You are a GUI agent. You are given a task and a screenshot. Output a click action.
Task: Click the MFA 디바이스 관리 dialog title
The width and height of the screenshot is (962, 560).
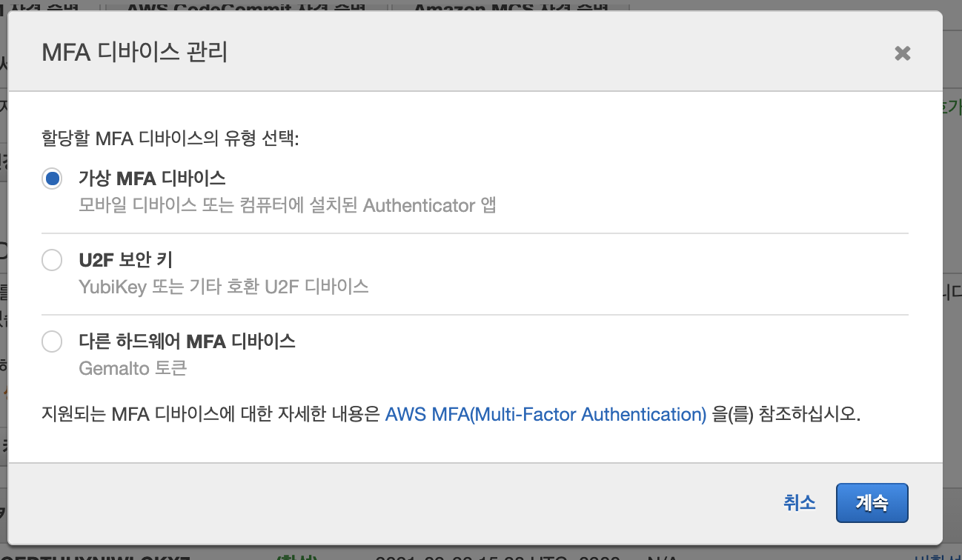pyautogui.click(x=134, y=53)
